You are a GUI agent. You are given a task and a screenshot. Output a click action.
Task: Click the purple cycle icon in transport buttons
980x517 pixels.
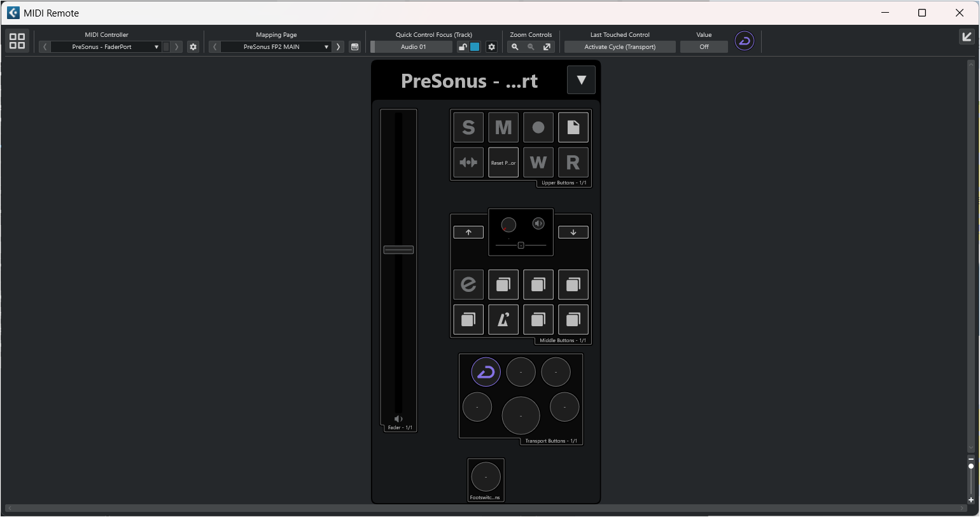(x=486, y=372)
